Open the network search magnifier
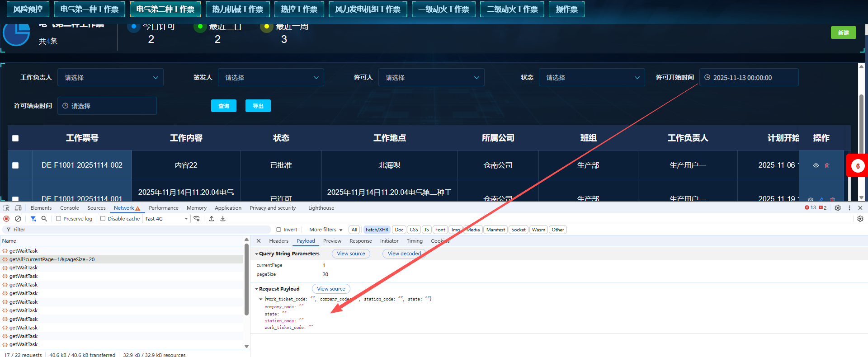868x357 pixels. (44, 219)
